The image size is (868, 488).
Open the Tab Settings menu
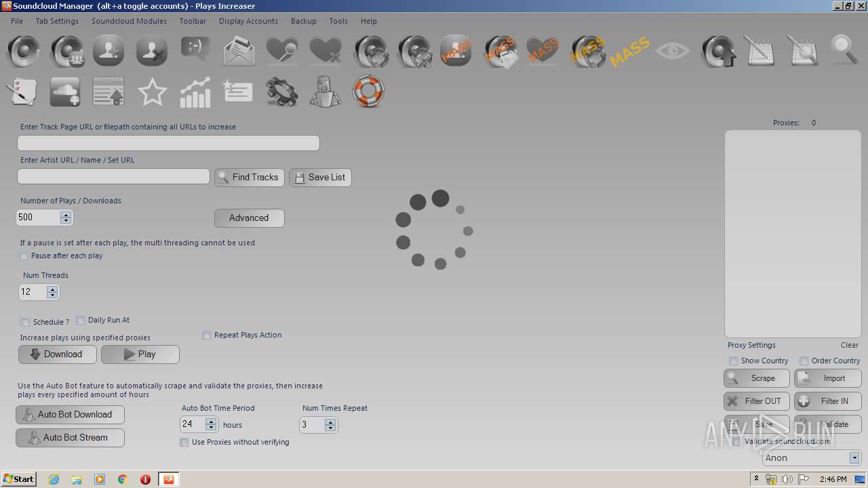[x=57, y=21]
